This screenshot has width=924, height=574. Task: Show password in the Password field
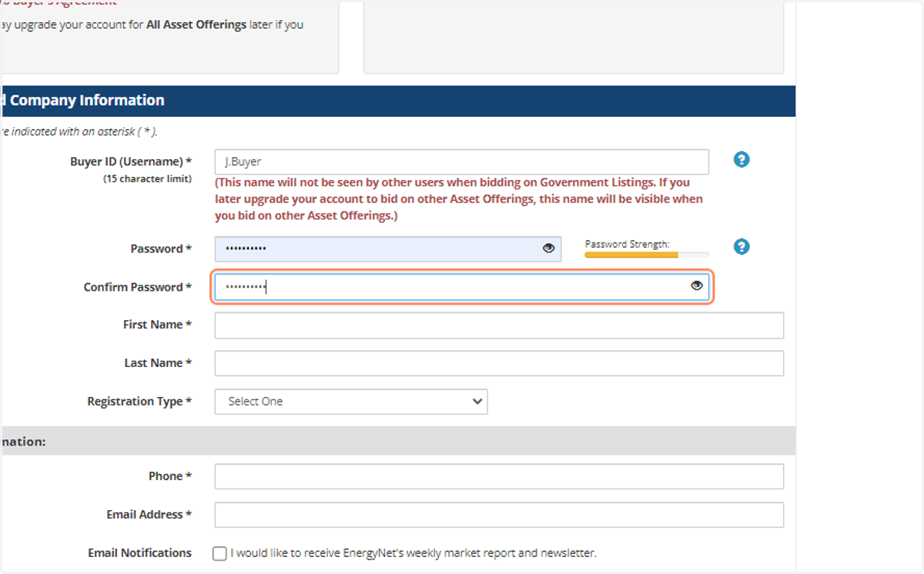(x=549, y=249)
